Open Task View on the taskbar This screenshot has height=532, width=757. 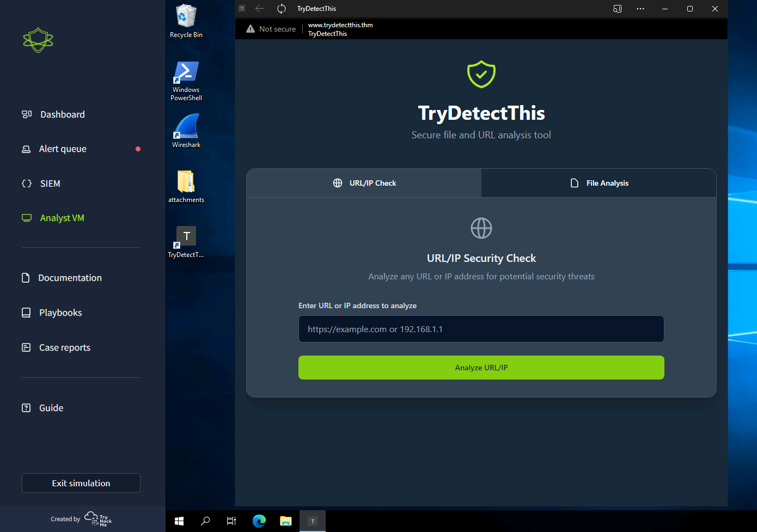click(231, 521)
